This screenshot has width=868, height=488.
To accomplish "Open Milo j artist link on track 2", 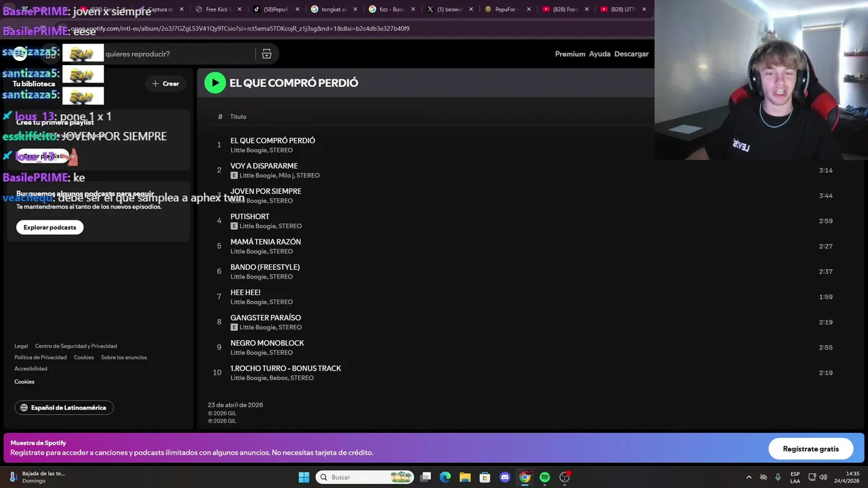I will [x=285, y=176].
